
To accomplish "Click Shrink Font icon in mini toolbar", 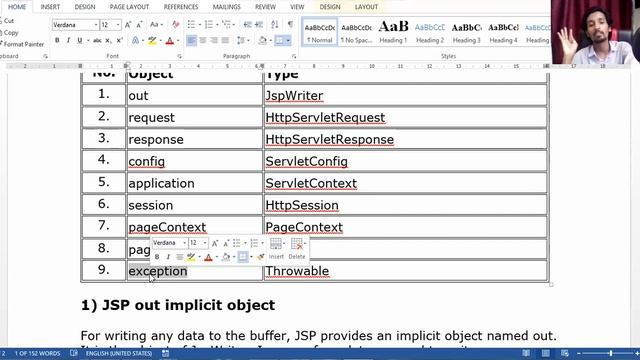I will click(226, 243).
